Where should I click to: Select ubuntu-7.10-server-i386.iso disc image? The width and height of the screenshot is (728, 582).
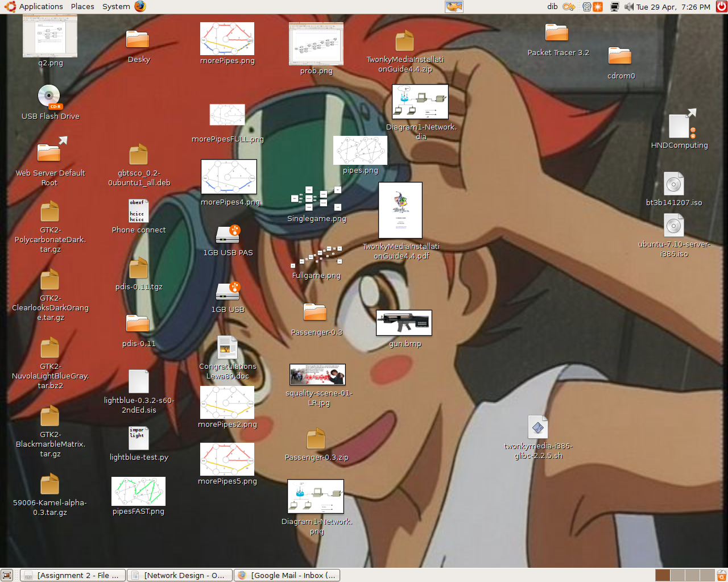click(674, 225)
